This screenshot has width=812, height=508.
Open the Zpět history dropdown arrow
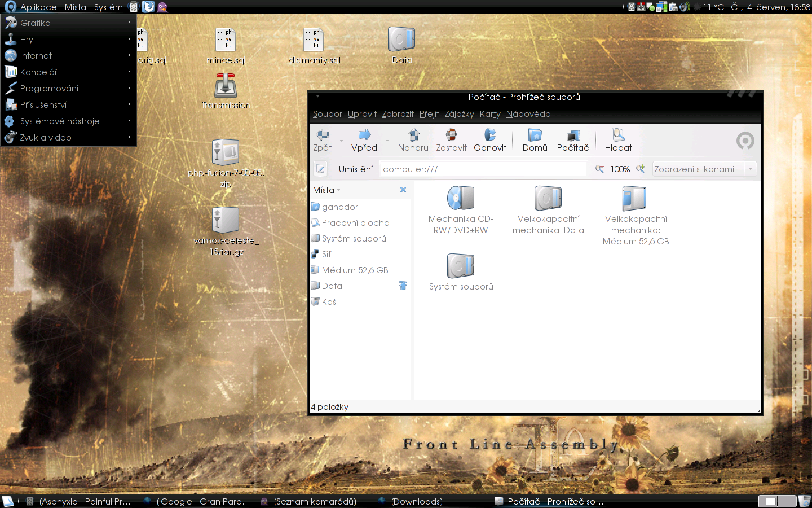pyautogui.click(x=341, y=141)
